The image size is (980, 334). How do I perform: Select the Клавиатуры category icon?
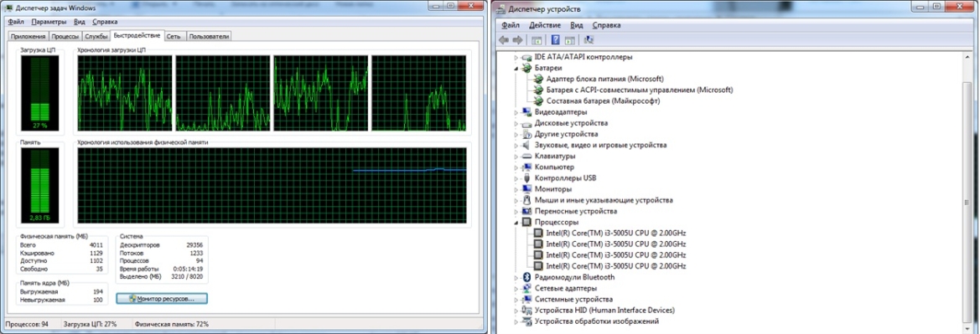[526, 156]
